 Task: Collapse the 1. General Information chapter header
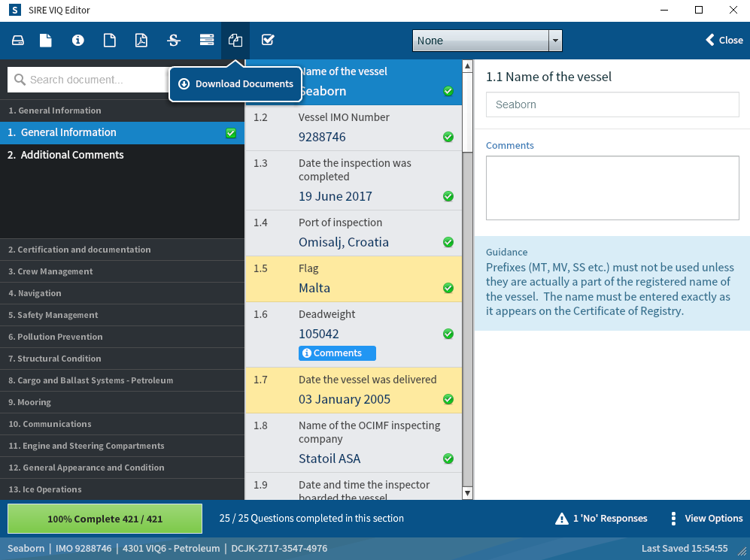(x=122, y=110)
